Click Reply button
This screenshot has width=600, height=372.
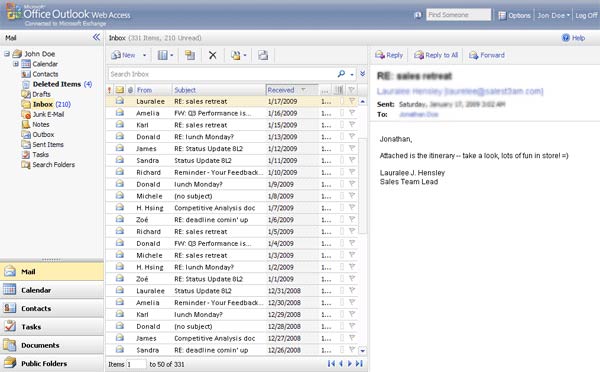[x=389, y=55]
